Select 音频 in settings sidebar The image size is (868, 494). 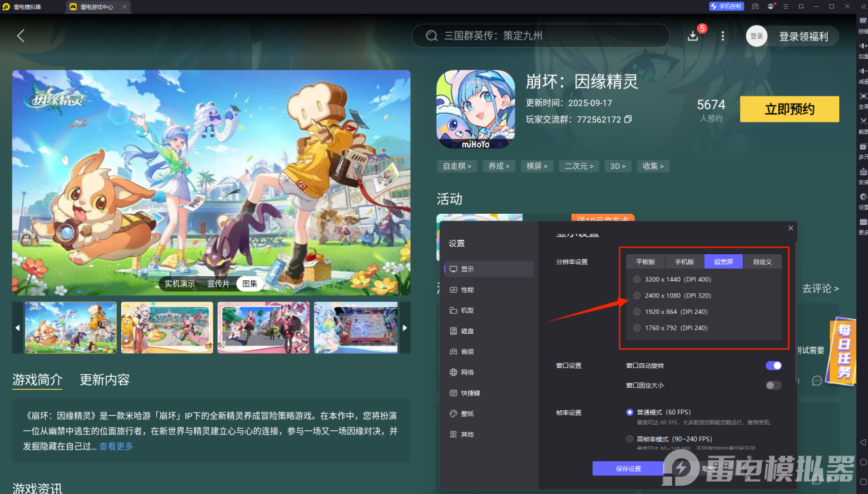(488, 351)
